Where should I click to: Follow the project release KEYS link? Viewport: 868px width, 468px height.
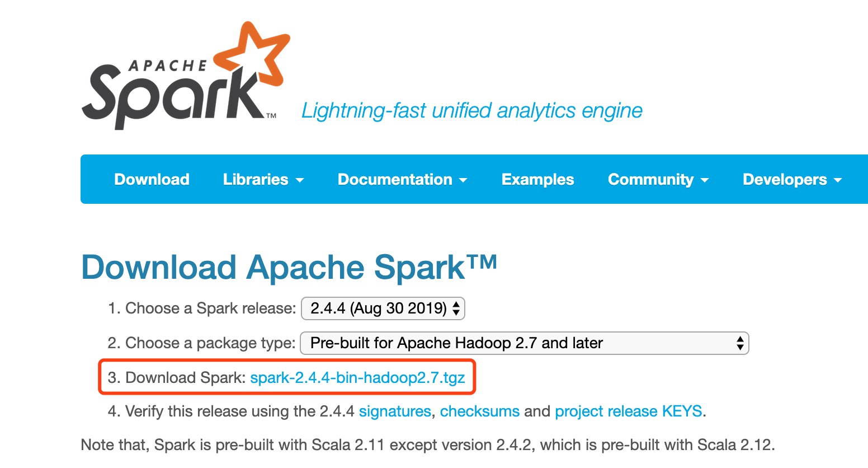628,411
